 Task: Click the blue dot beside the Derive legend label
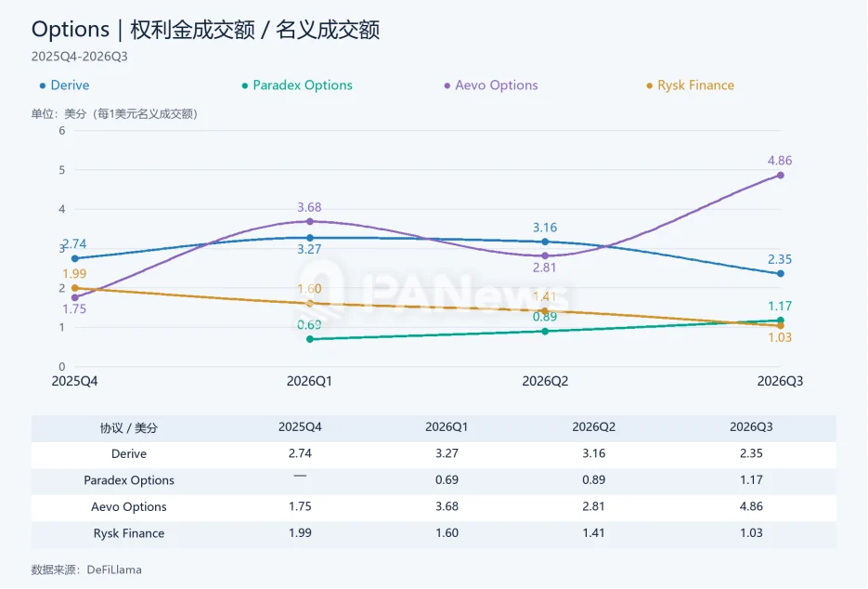pyautogui.click(x=43, y=85)
